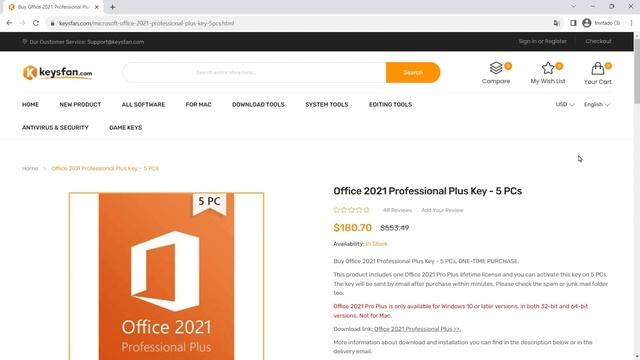Open SYSTEM TOOLS menu

(x=327, y=104)
